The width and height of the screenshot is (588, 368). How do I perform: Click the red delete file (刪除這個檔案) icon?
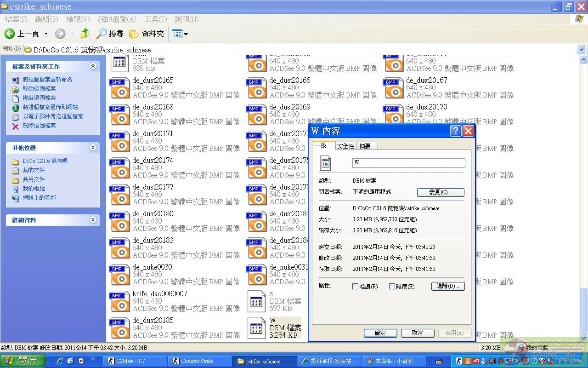click(x=16, y=126)
